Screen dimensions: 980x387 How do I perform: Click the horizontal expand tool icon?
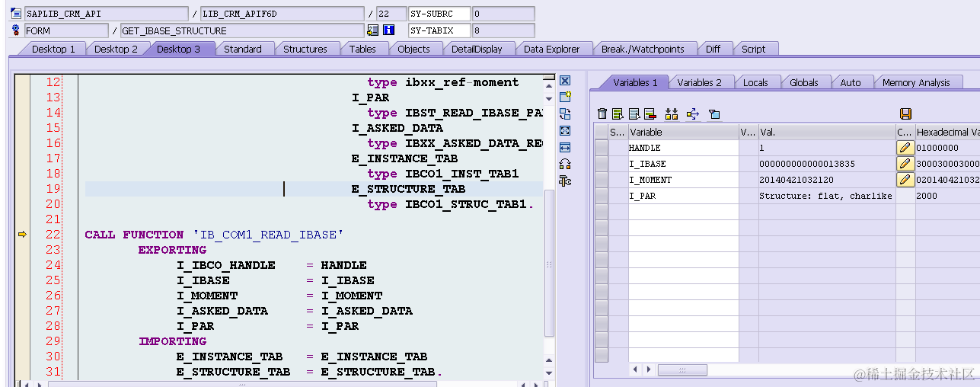(x=565, y=148)
